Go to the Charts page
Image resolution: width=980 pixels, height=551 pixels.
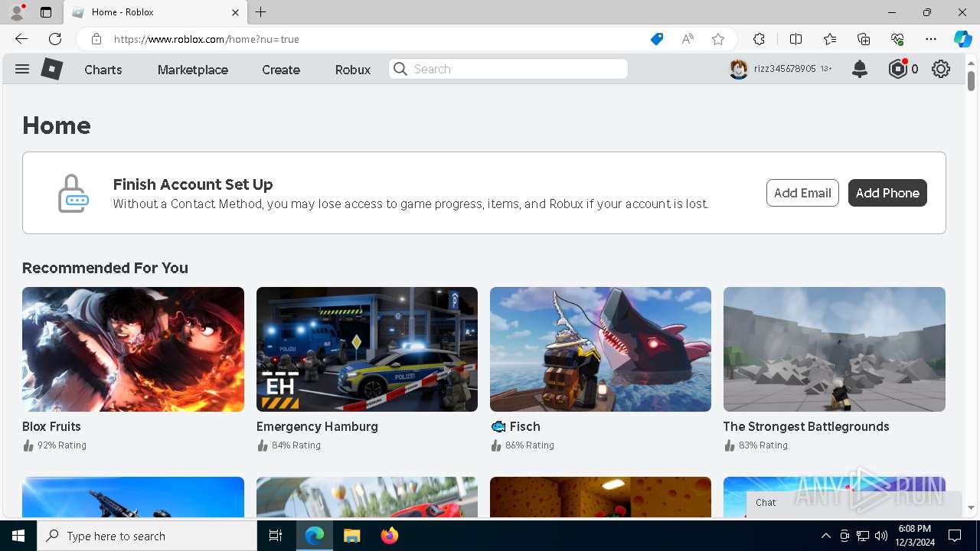pyautogui.click(x=103, y=70)
